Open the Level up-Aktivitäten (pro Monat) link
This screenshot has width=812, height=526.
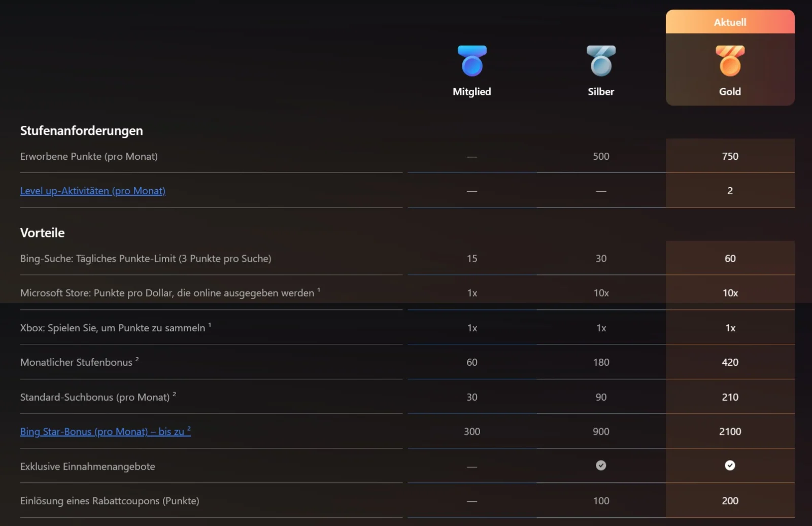click(93, 191)
